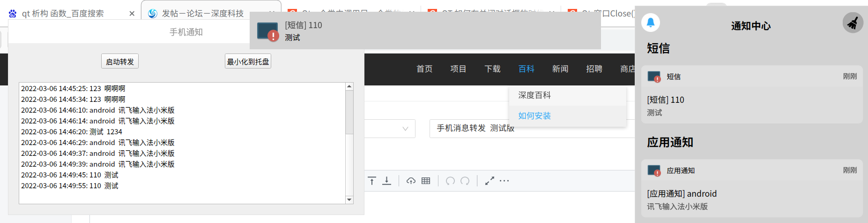Click the log row 14:49:39: android 讯飞输入法小米版
Screen dimensions: 868x223
click(97, 164)
